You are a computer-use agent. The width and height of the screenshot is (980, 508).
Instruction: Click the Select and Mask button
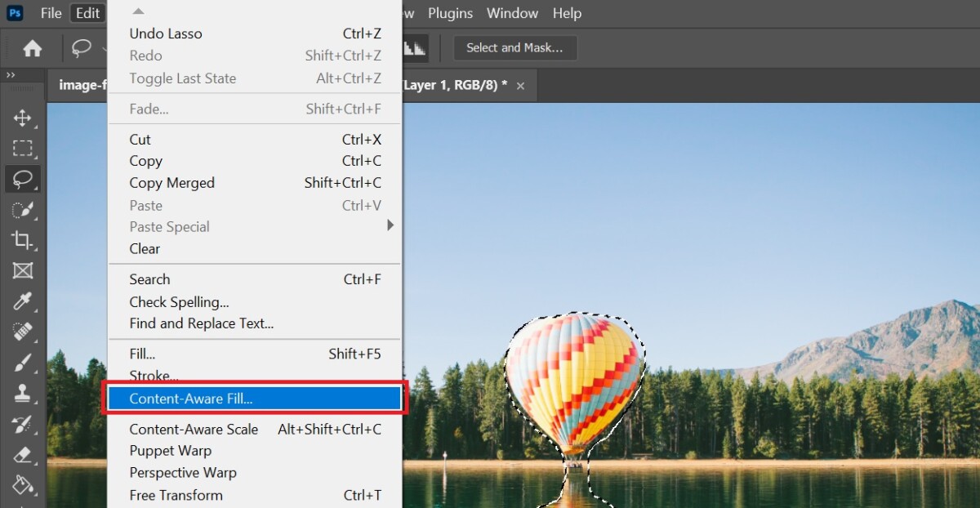[514, 48]
